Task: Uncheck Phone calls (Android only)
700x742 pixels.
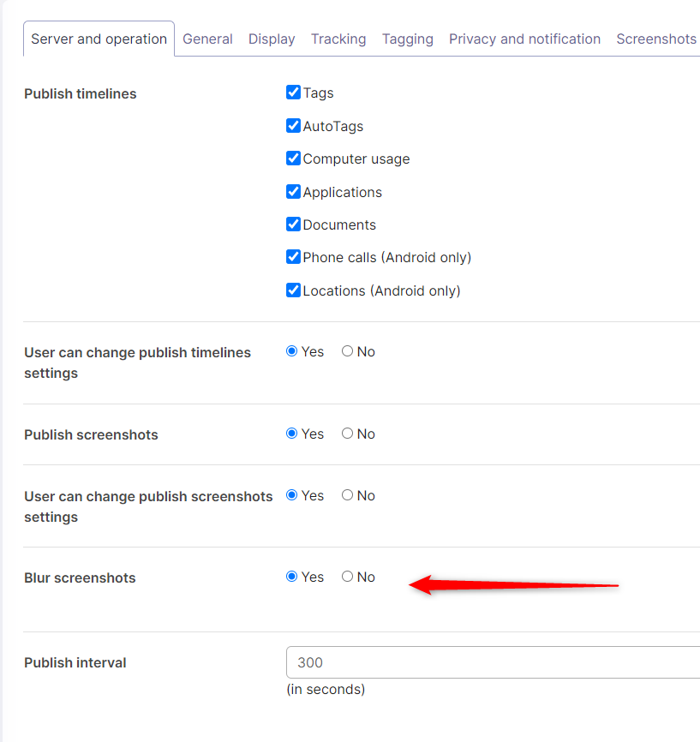Action: [x=293, y=257]
